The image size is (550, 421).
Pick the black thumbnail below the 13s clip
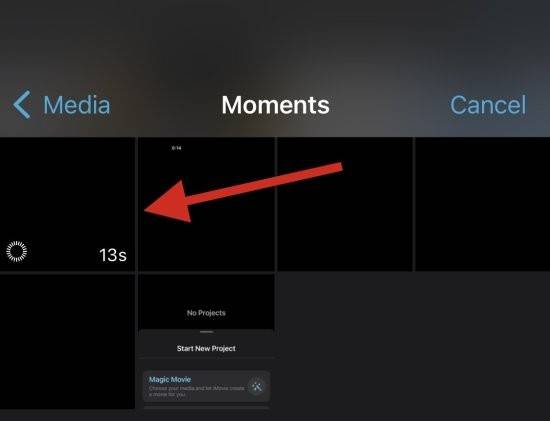coord(67,342)
